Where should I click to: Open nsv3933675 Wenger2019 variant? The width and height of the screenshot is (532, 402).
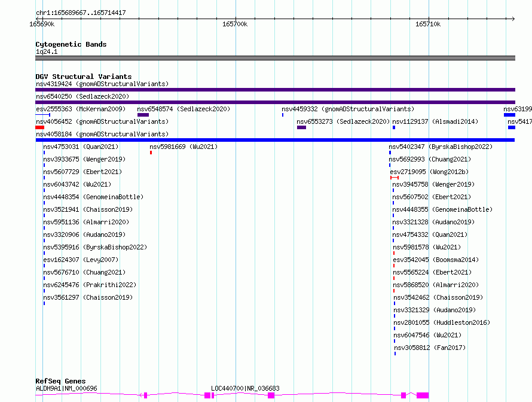(x=84, y=159)
